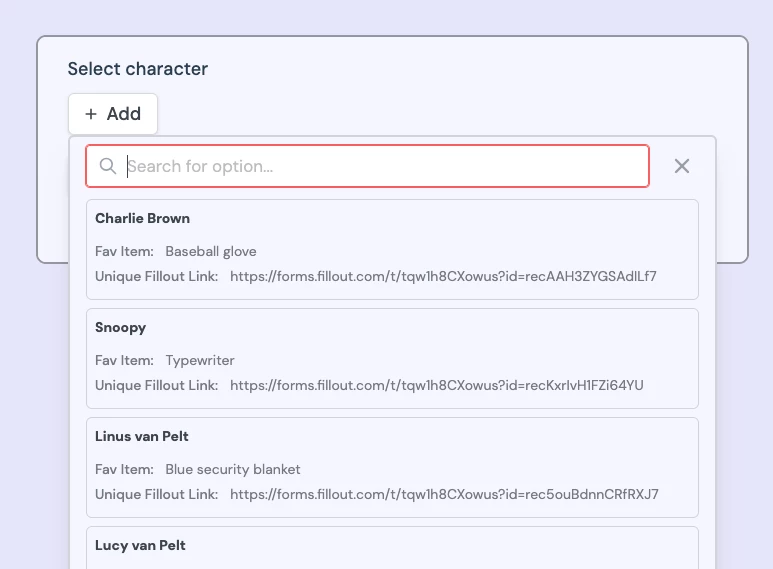773x569 pixels.
Task: Click Linus van Pelt's Fav Item label
Action: 124,469
